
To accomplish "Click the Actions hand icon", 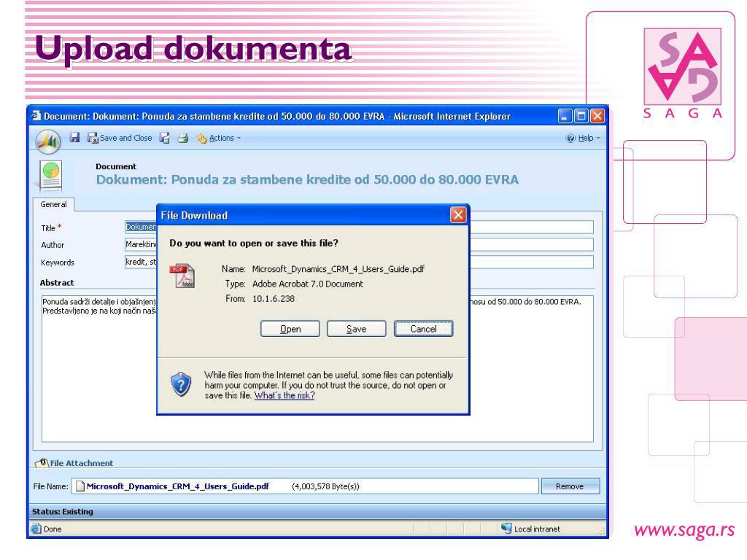I will pos(202,138).
